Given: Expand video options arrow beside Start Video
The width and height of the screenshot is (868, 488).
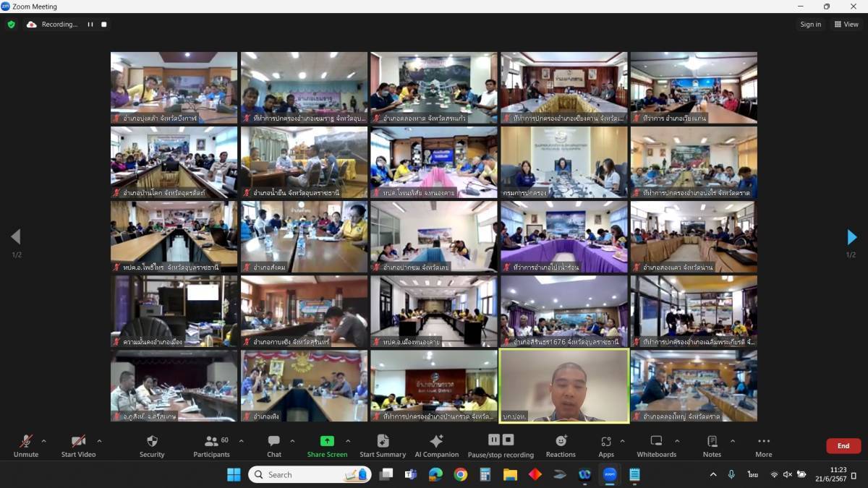Looking at the screenshot, I should pyautogui.click(x=99, y=441).
